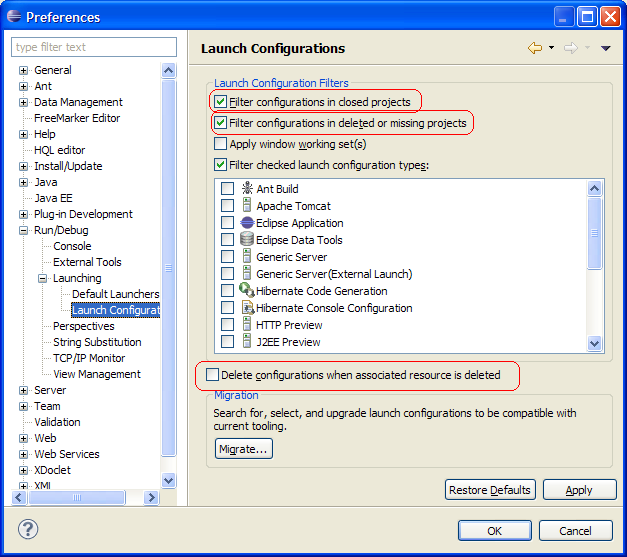Open the View Management page

[97, 374]
